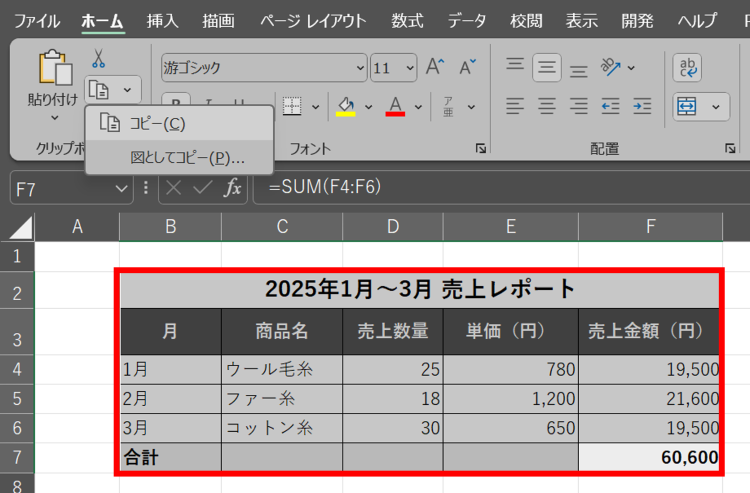Confirm formula entry checkmark icon
The image size is (750, 493).
[x=203, y=187]
